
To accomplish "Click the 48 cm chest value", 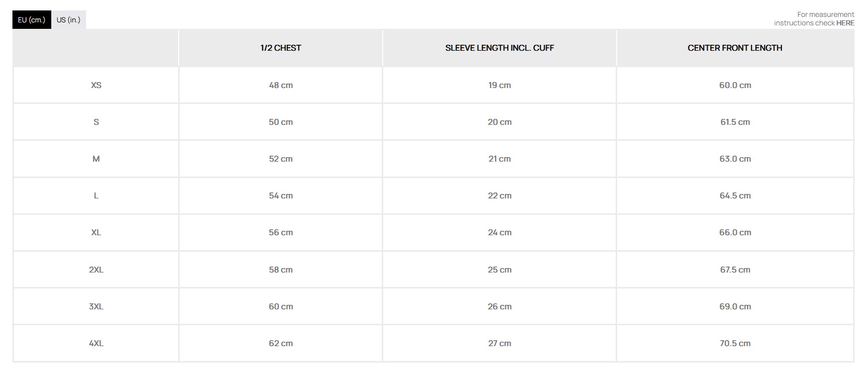I will [x=281, y=85].
